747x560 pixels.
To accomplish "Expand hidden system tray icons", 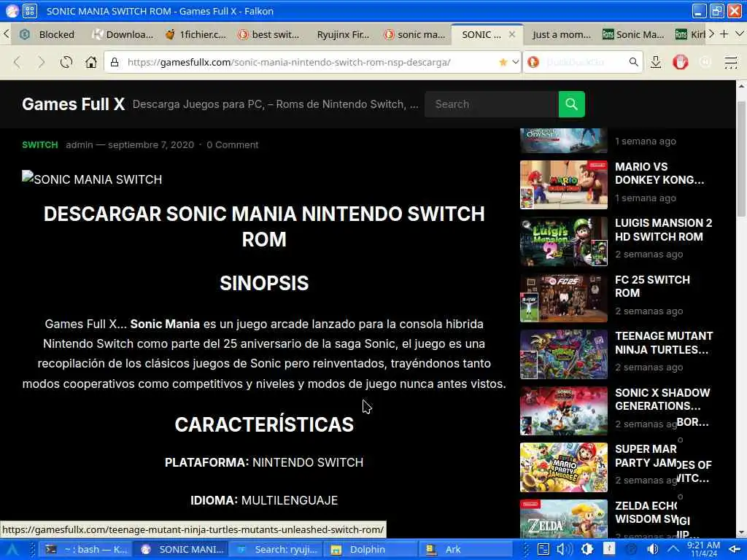I will pos(673,550).
